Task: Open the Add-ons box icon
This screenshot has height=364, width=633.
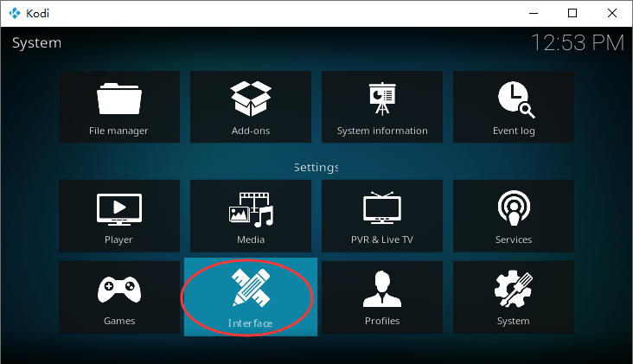Action: [x=251, y=99]
